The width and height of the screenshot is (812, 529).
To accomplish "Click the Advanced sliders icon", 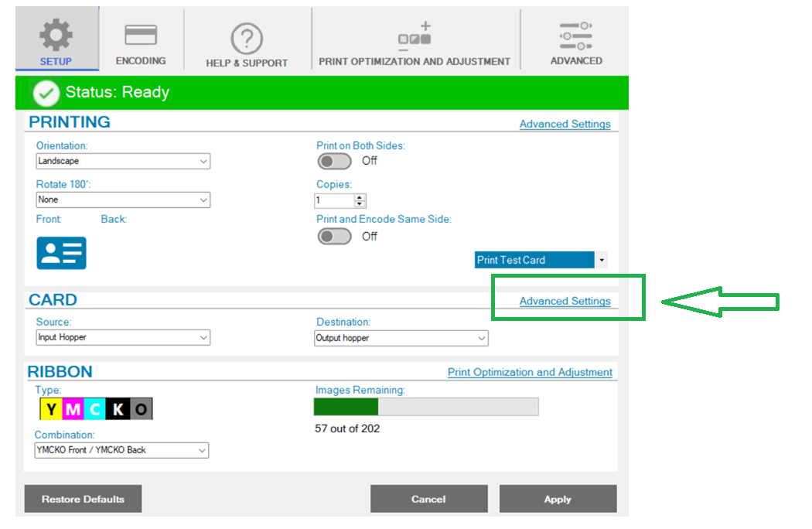I will 575,35.
